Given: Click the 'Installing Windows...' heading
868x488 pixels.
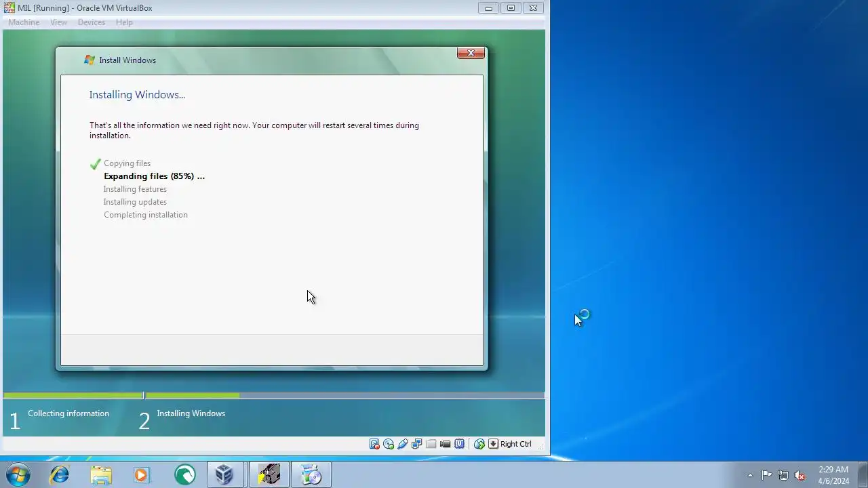Looking at the screenshot, I should tap(137, 95).
